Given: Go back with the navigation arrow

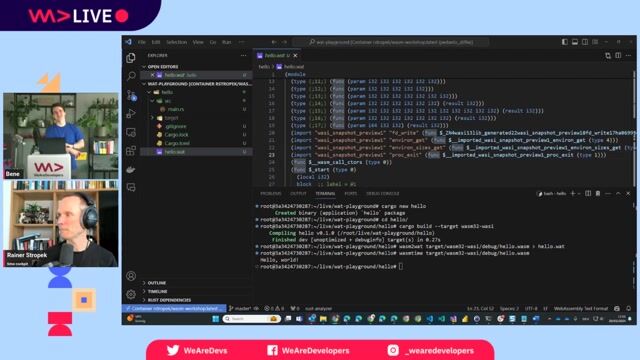Looking at the screenshot, I should (x=274, y=42).
